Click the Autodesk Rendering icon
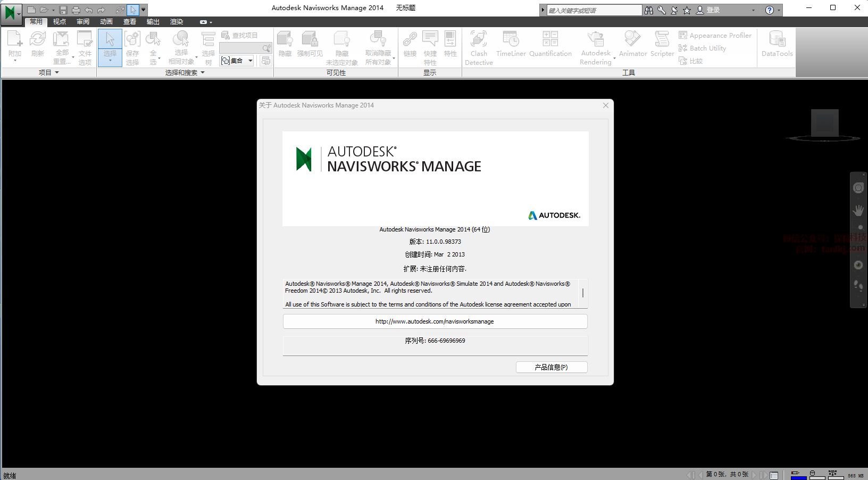The height and width of the screenshot is (480, 868). [596, 40]
